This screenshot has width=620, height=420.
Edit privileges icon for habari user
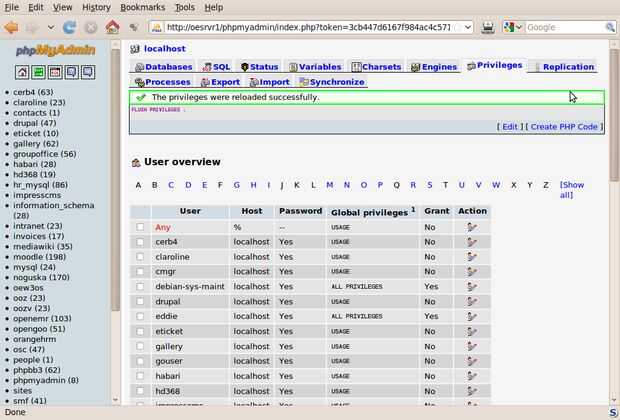click(x=471, y=376)
